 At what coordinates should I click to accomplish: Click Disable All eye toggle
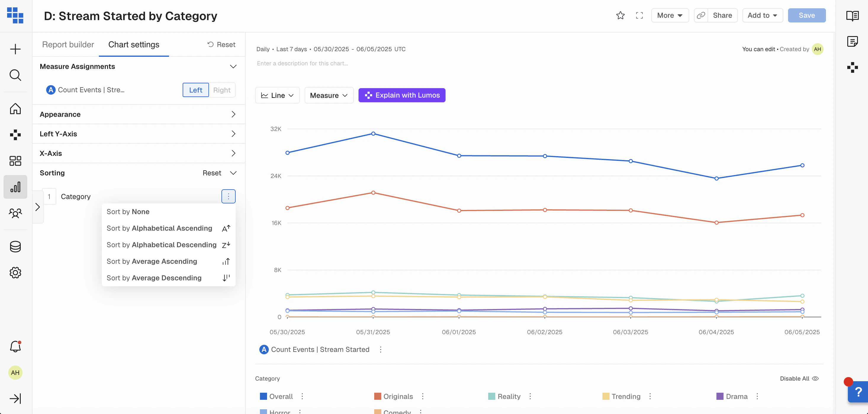(x=799, y=378)
